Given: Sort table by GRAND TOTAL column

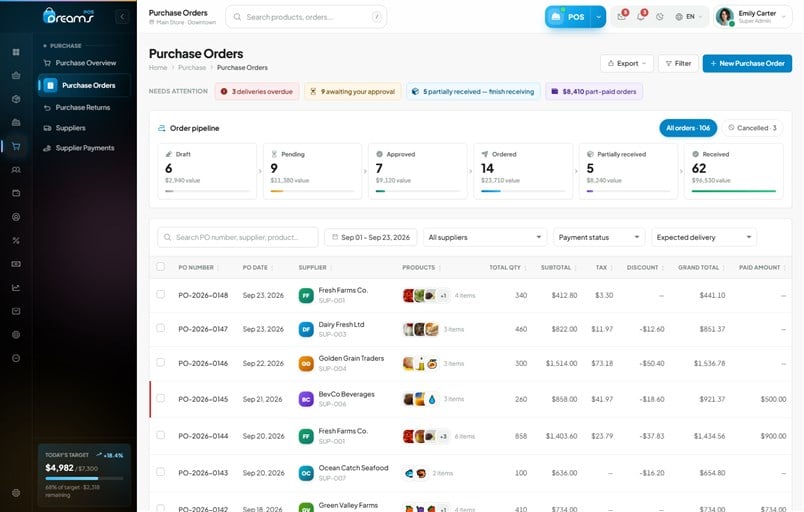Looking at the screenshot, I should (701, 268).
